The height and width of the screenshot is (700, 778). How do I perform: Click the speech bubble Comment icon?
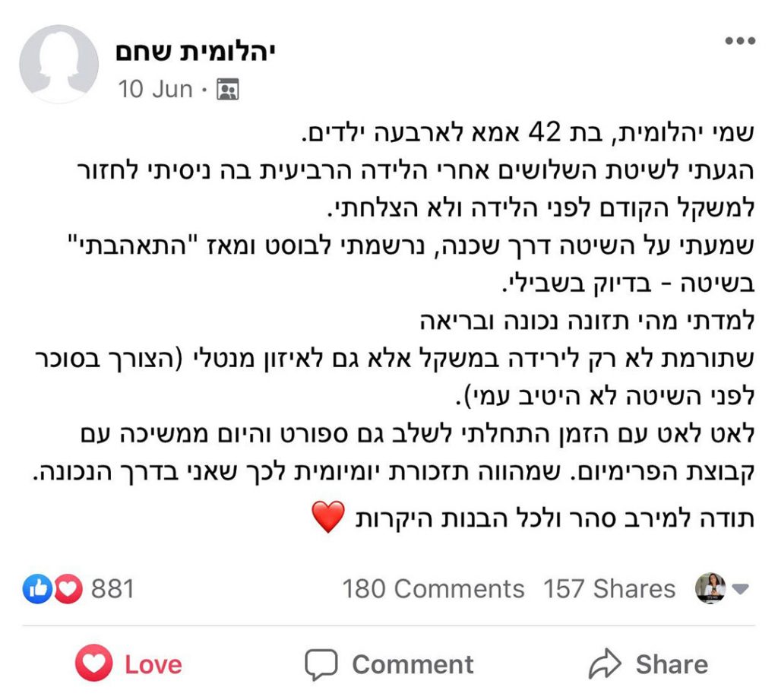320,665
